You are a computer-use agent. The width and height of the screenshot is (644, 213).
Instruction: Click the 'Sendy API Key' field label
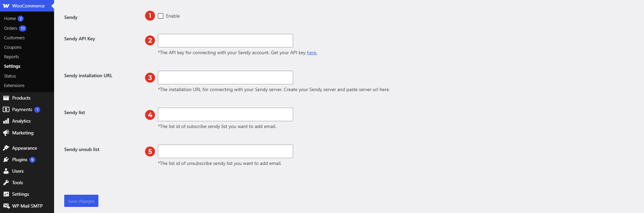79,39
